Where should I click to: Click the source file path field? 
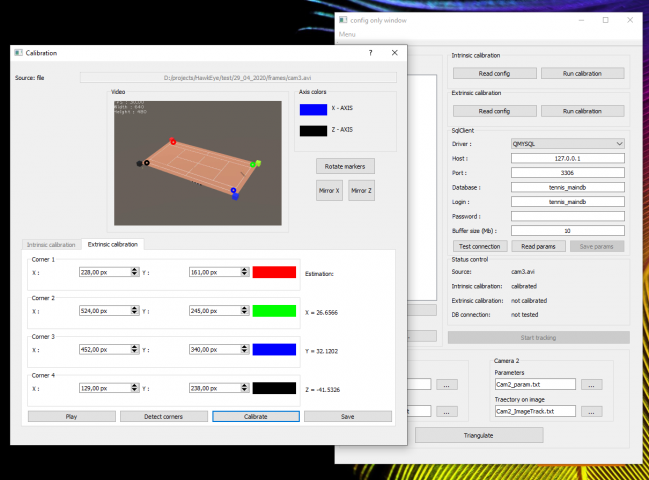(x=238, y=77)
